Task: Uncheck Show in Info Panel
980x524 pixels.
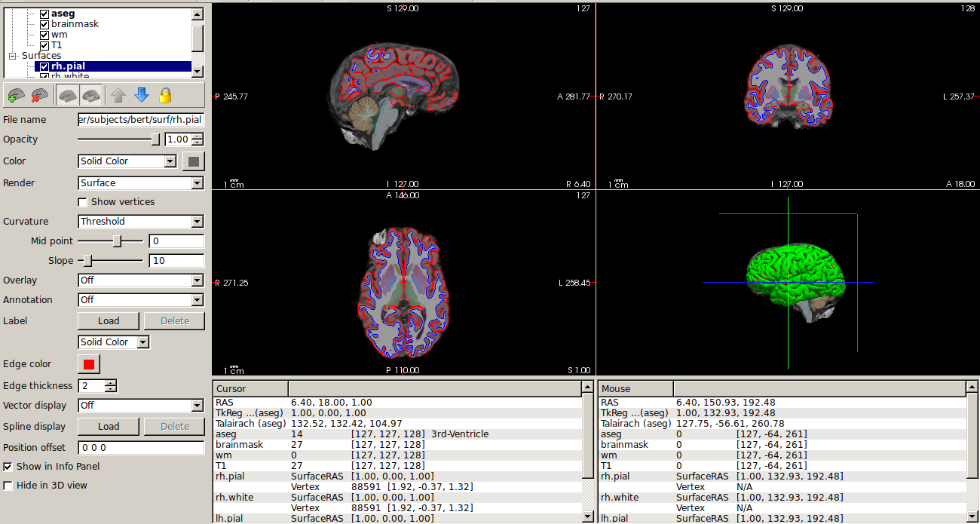Action: click(8, 467)
